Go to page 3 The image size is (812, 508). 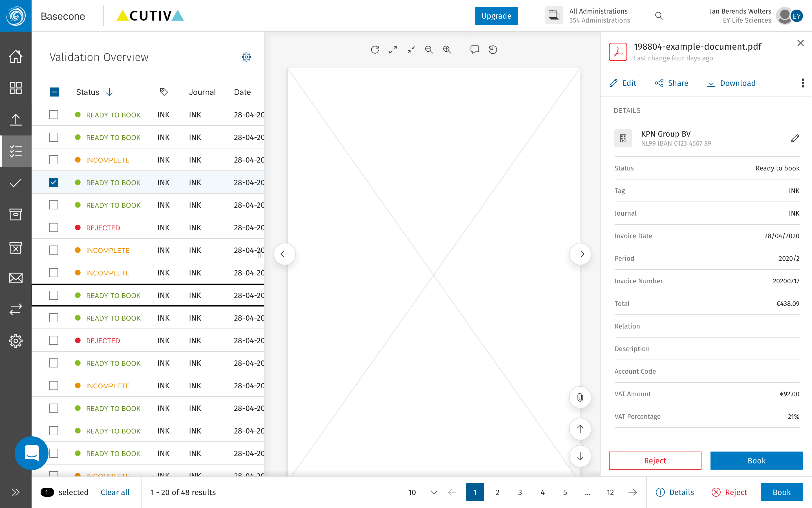(520, 492)
